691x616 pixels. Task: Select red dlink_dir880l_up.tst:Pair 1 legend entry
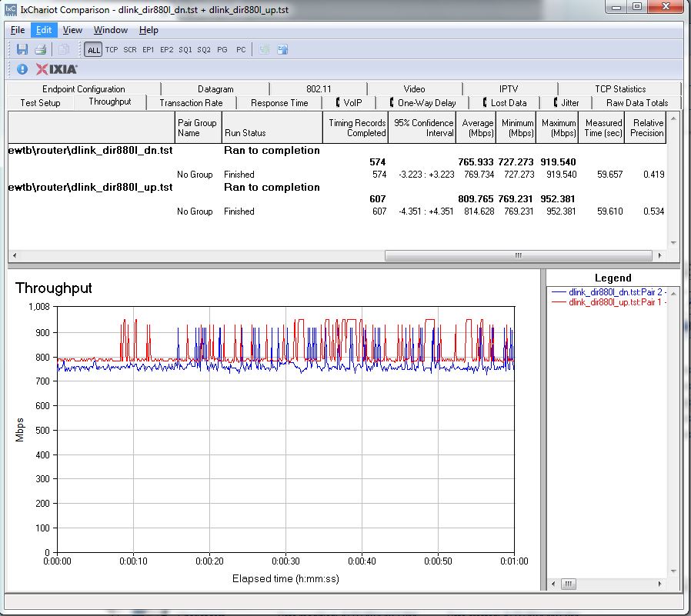click(609, 302)
